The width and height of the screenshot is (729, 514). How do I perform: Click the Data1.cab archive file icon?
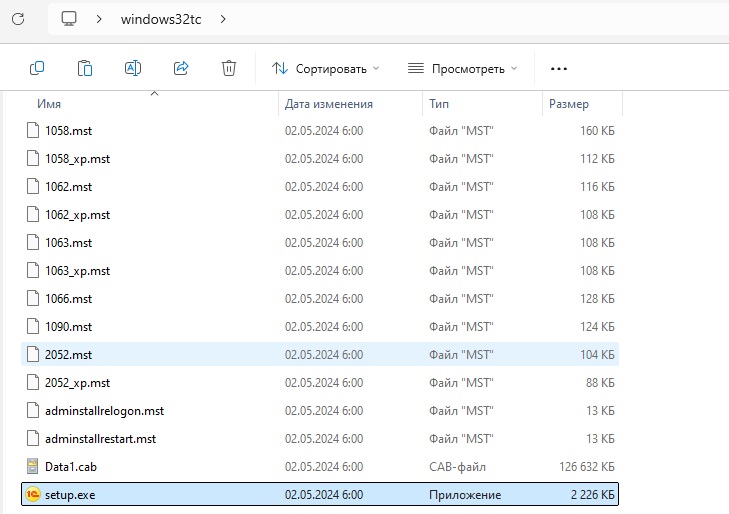(33, 467)
